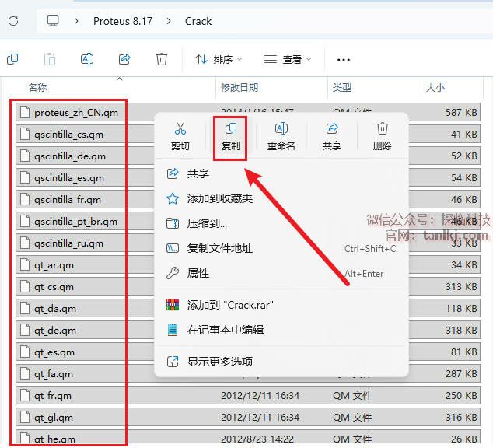Click the toolbar Delete trash icon
Screen dimensions: 493x448
[x=162, y=59]
